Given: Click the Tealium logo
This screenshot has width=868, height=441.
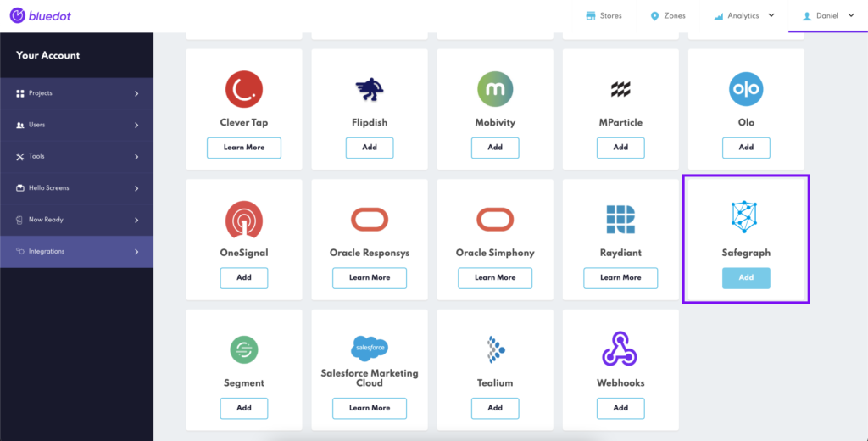Looking at the screenshot, I should [495, 349].
